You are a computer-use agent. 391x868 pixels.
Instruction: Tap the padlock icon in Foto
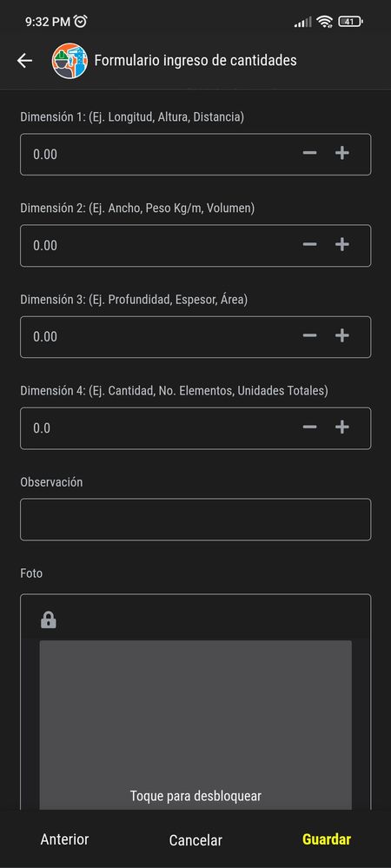pos(49,620)
